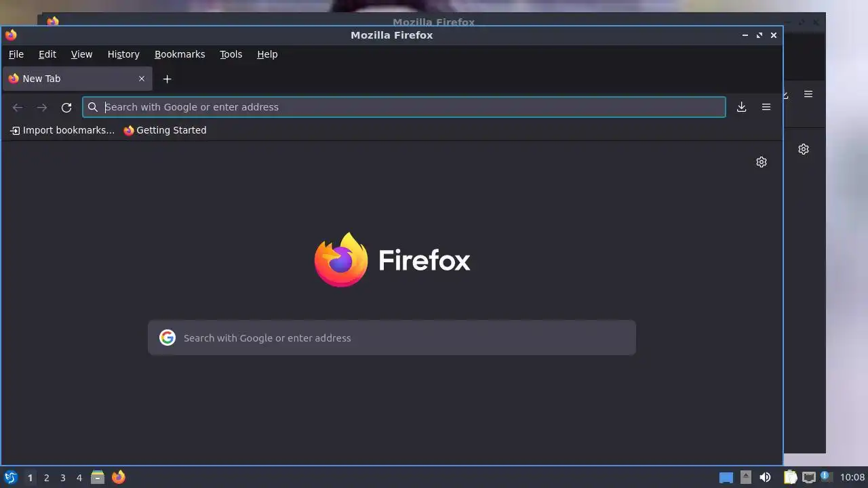The height and width of the screenshot is (488, 868).
Task: Open hamburger menu of background Firefox window
Action: 808,94
